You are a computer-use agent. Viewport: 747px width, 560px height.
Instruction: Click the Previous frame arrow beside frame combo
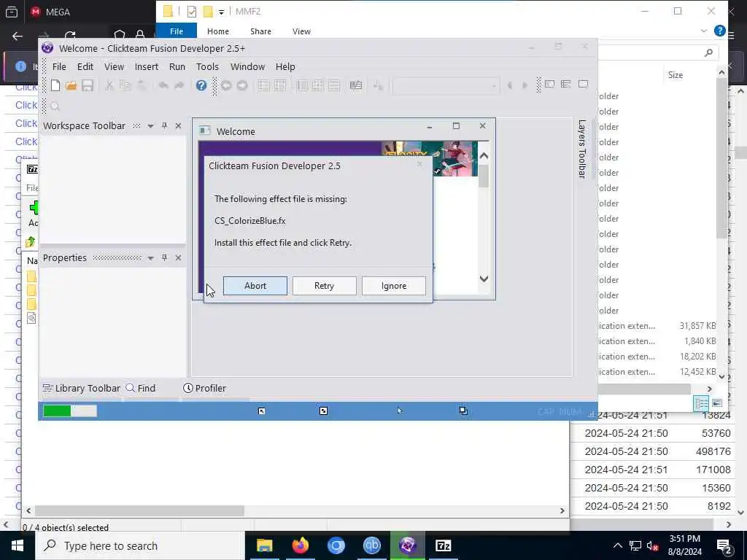pos(509,85)
